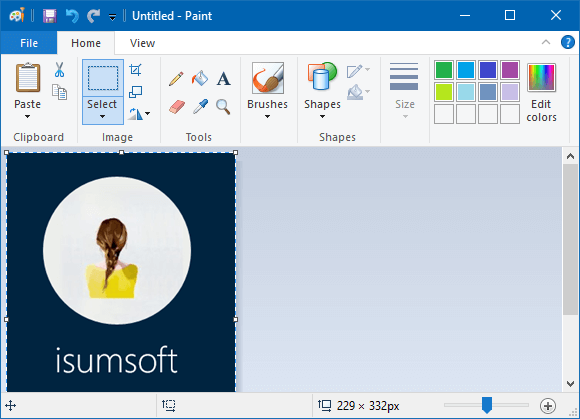Select the Fill with color bucket
Image resolution: width=580 pixels, height=419 pixels.
(200, 78)
